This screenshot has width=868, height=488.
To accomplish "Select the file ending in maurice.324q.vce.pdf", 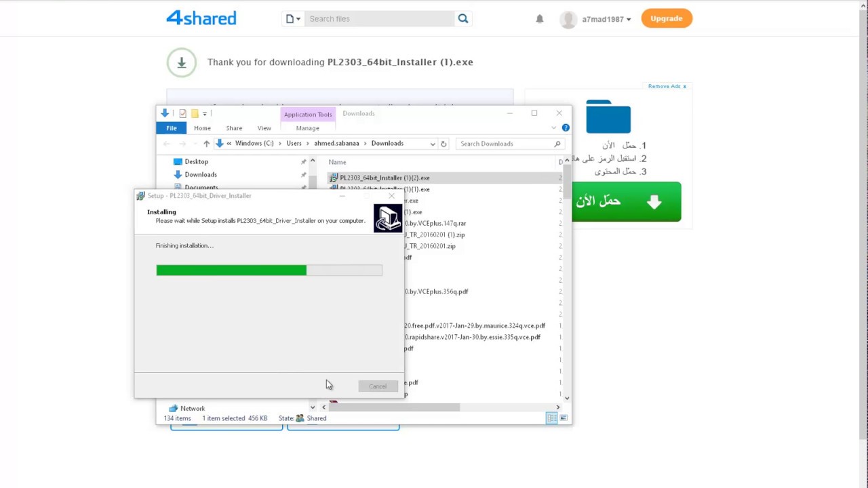I will (475, 326).
